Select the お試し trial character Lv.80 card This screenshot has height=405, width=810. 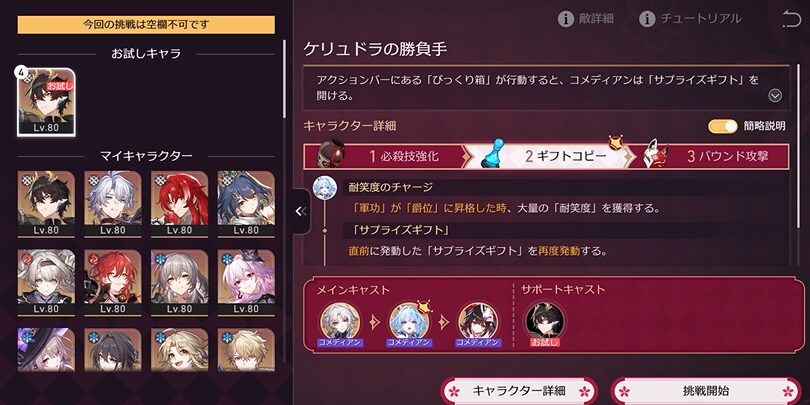46,102
